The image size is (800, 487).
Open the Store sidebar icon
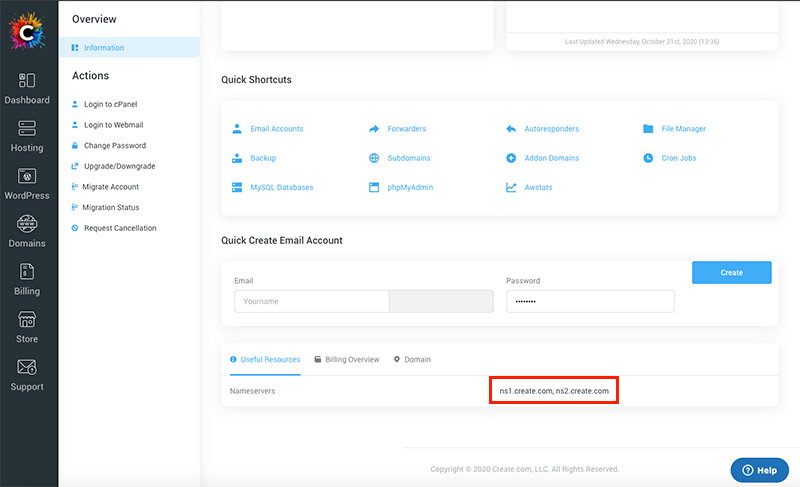[x=27, y=320]
